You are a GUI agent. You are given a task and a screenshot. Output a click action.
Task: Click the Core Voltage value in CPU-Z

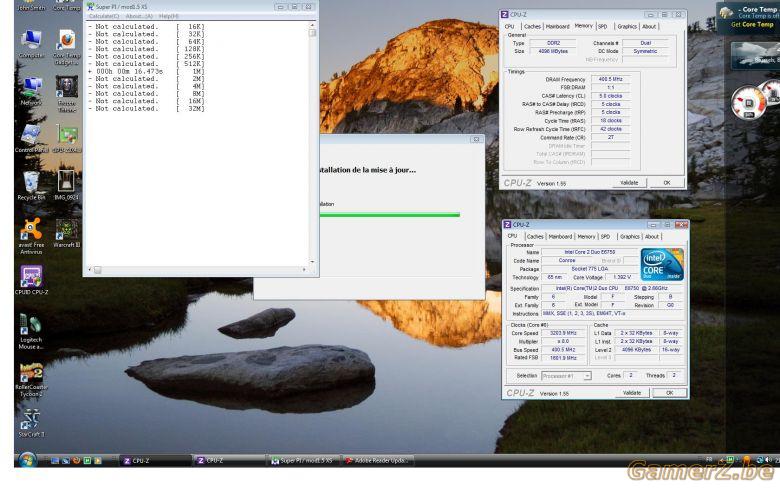[622, 278]
